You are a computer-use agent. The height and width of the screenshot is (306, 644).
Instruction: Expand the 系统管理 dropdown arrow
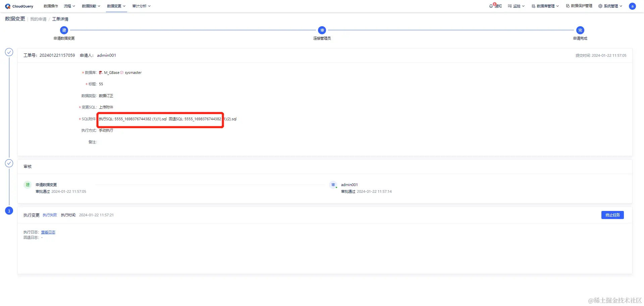[621, 6]
